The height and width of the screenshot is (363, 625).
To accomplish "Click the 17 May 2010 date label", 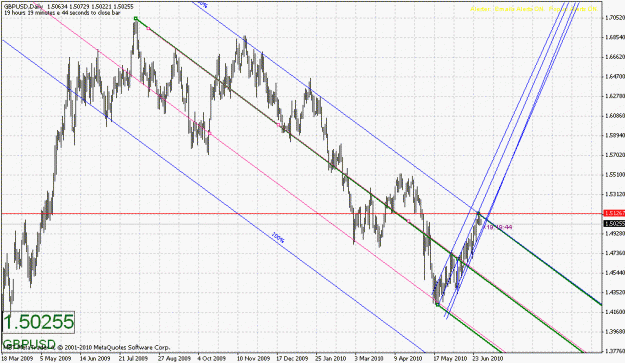I will 450,358.
